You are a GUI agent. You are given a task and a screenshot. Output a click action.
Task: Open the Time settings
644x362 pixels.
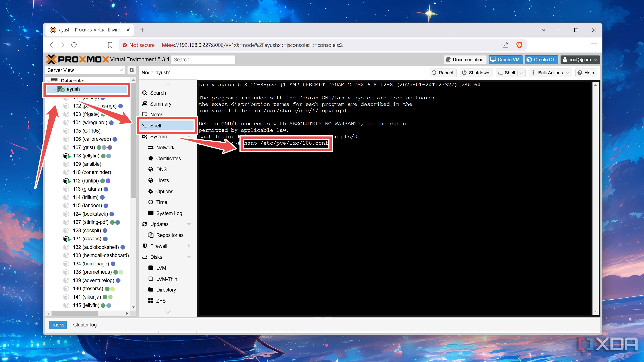(x=162, y=202)
